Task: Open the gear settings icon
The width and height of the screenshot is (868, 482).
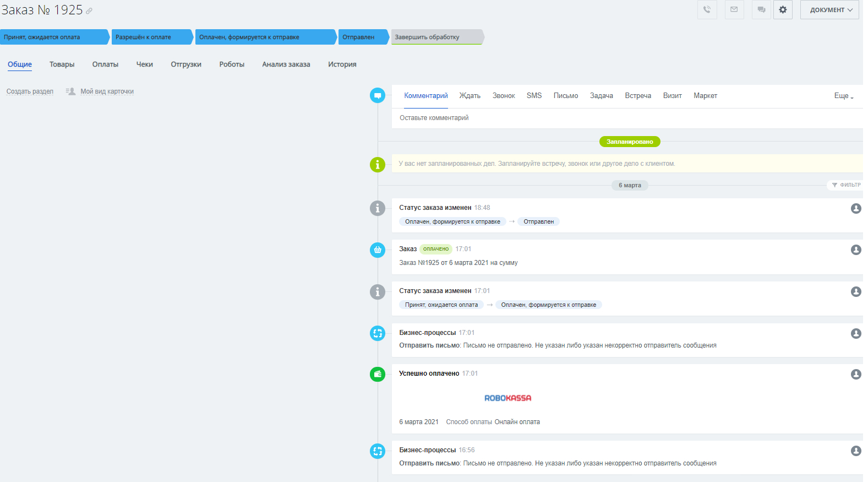Action: point(783,10)
